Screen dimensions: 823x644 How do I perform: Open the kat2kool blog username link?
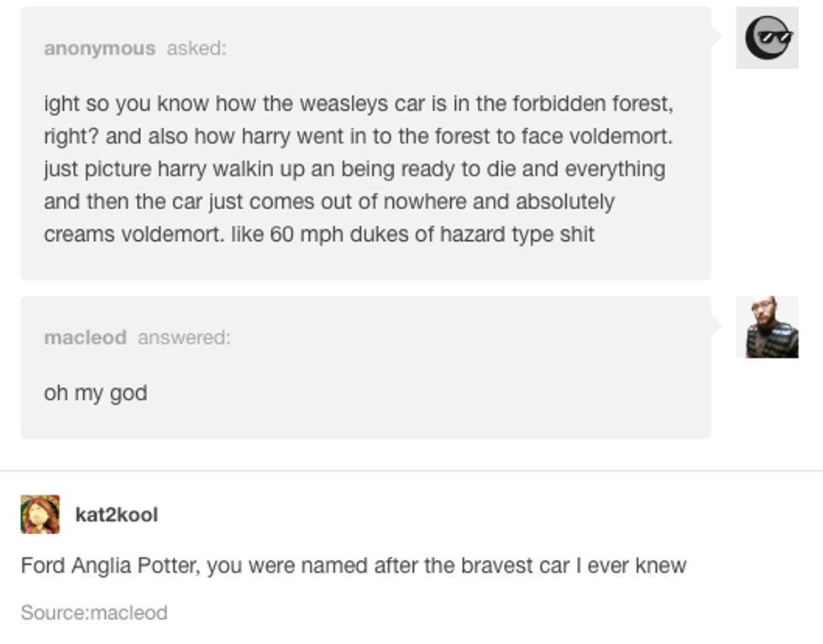coord(116,515)
